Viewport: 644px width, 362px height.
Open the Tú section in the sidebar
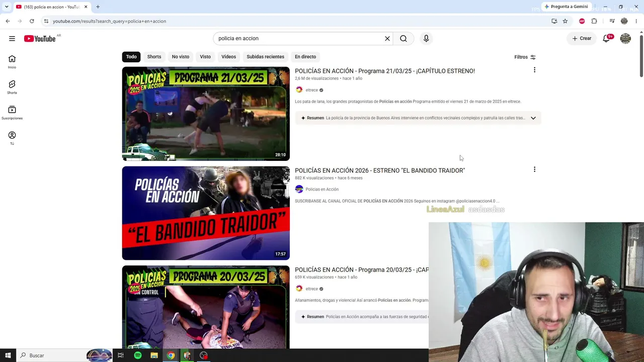(12, 138)
